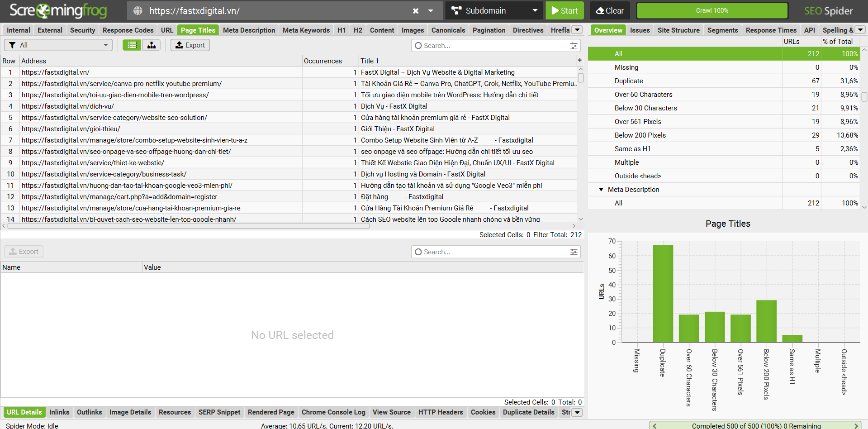Open the All filter dropdown
Image resolution: width=868 pixels, height=429 pixels.
58,45
